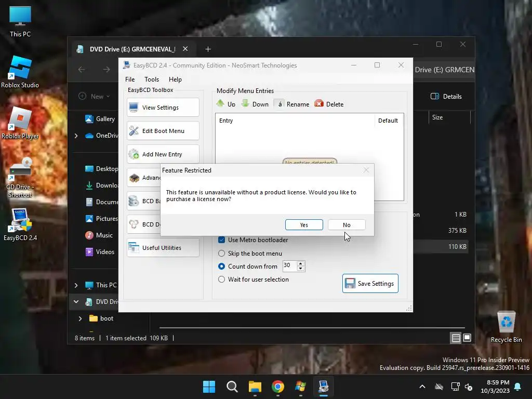Click No in Feature Restricted dialog
This screenshot has height=399, width=532.
[x=347, y=224]
